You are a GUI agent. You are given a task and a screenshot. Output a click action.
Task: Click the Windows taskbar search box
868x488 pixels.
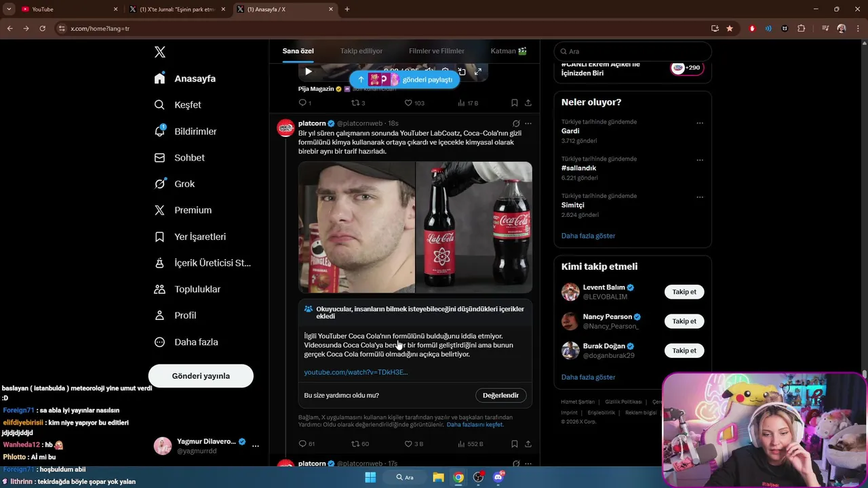click(405, 477)
